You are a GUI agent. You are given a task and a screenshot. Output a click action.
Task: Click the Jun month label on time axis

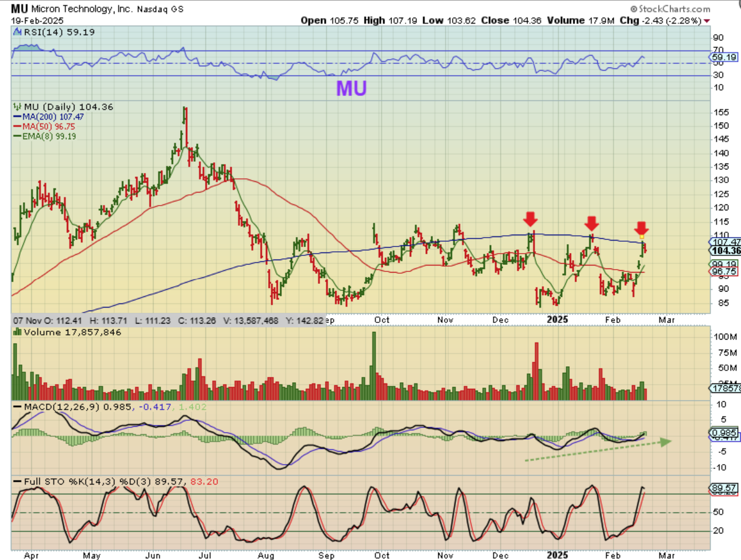coord(153,555)
